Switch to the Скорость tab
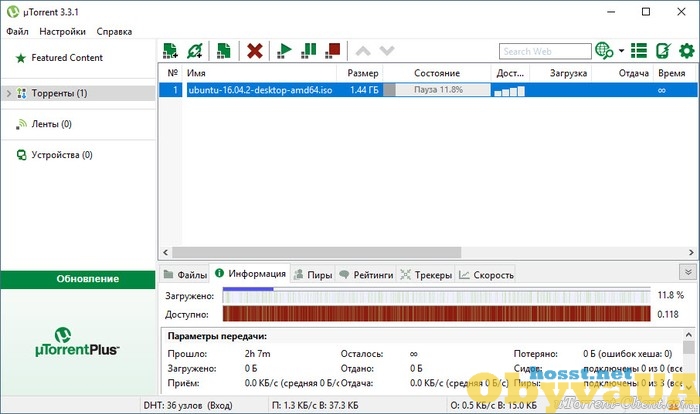Screen dimensions: 700x414 486,275
